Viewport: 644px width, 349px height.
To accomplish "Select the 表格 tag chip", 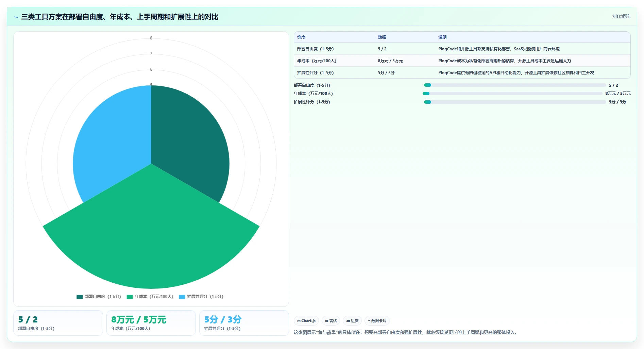I will coord(331,321).
